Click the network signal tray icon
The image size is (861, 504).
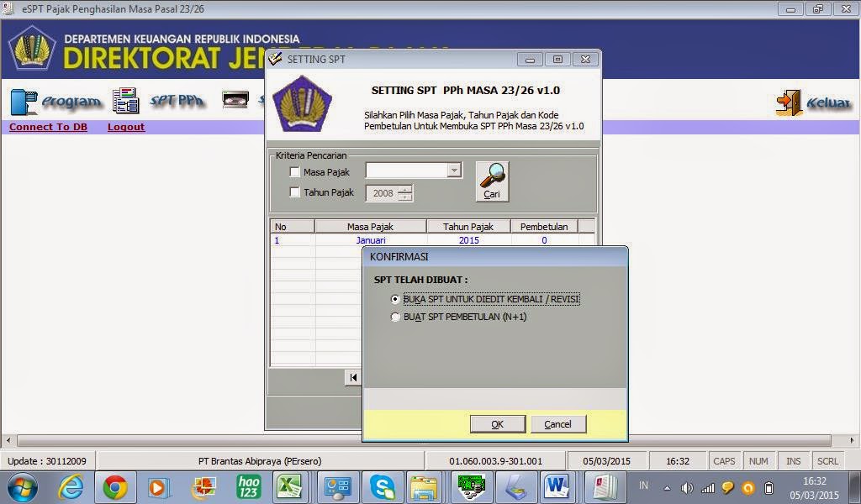coord(708,488)
